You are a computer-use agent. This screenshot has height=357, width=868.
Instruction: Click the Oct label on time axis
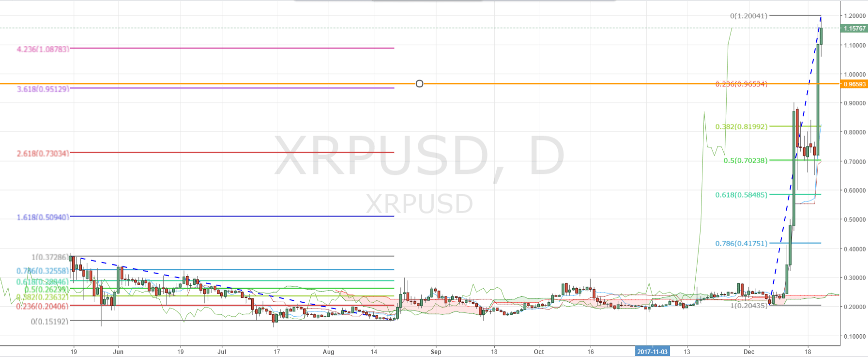pyautogui.click(x=539, y=352)
